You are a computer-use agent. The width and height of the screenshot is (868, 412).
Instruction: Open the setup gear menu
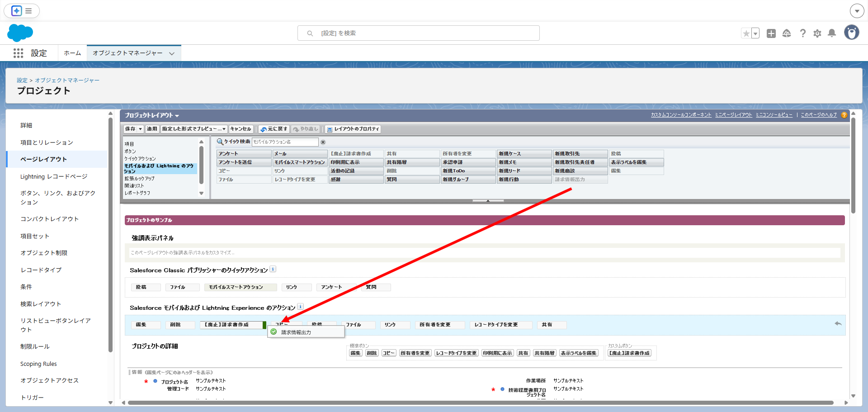817,33
